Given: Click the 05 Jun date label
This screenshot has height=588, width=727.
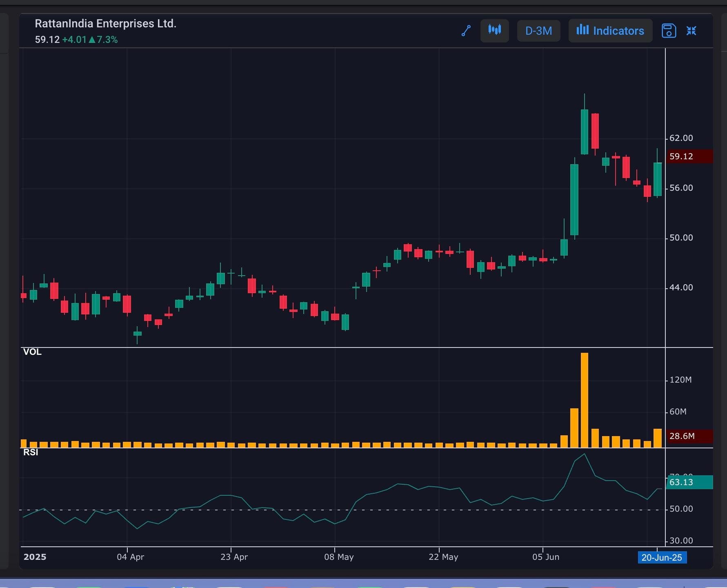Looking at the screenshot, I should coord(546,557).
